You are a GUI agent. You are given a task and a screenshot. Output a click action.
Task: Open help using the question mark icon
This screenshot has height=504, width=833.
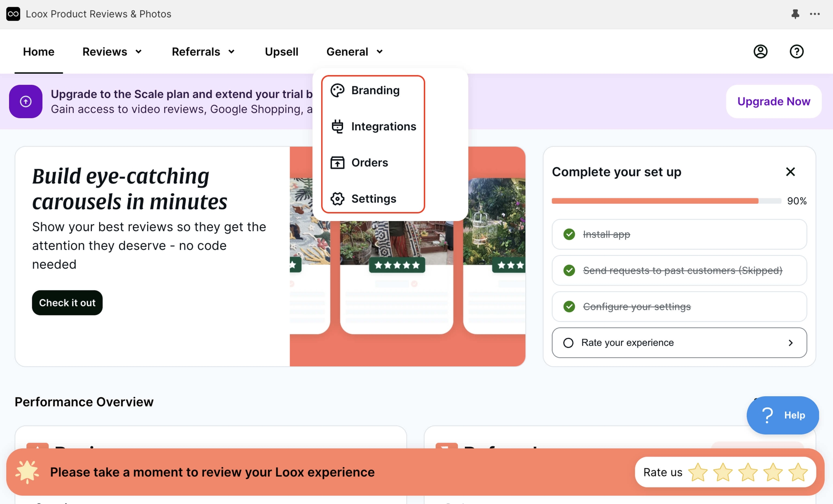coord(796,51)
